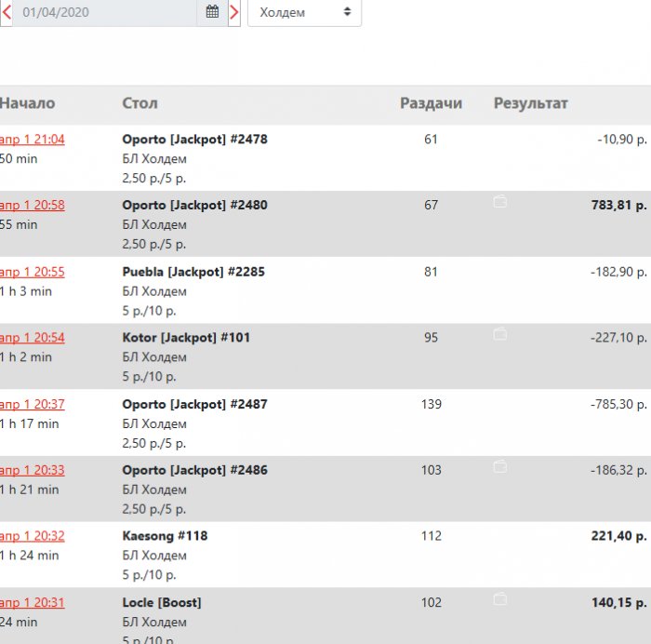Click duration text 1 h 3 min

pyautogui.click(x=26, y=291)
